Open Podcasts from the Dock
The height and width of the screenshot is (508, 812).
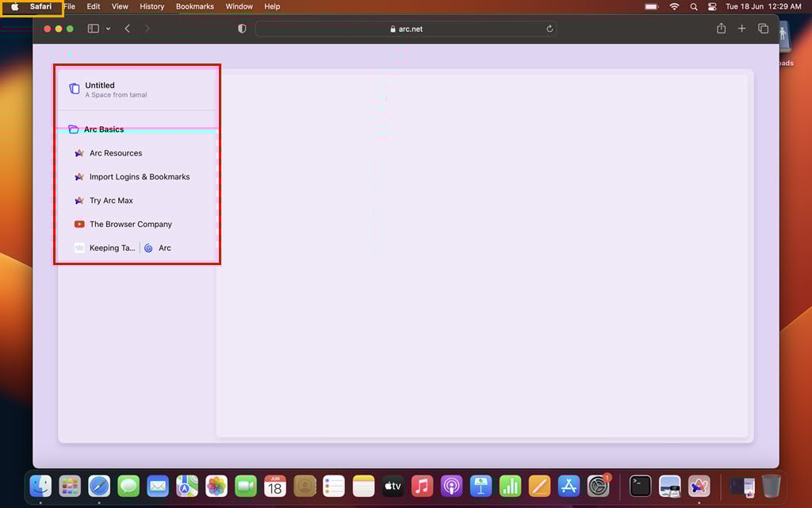point(451,487)
